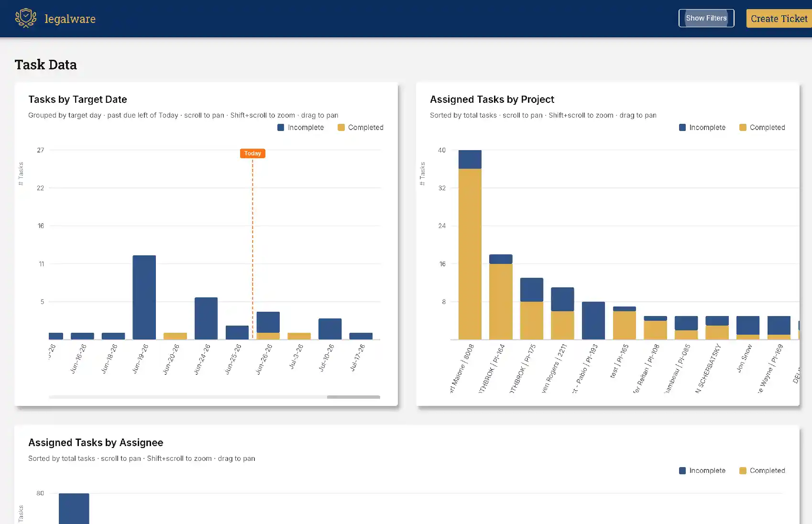This screenshot has height=524, width=812.
Task: Click the PI-193 project axis label
Action: click(585, 368)
